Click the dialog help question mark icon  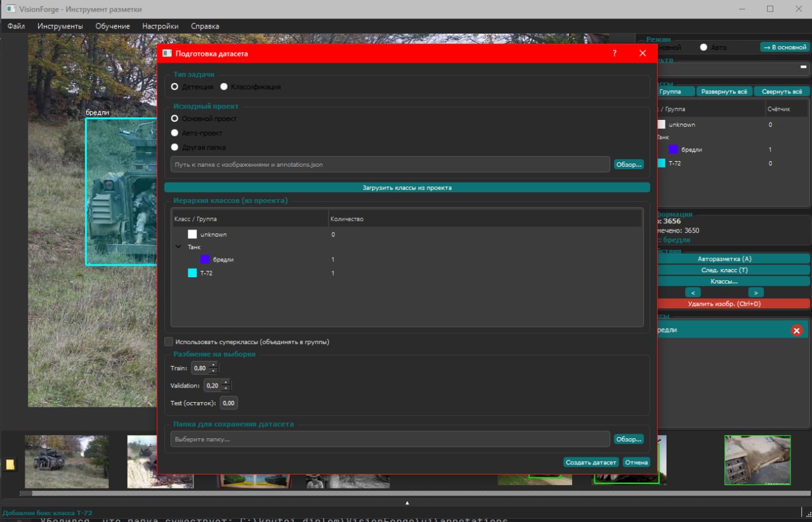(614, 54)
